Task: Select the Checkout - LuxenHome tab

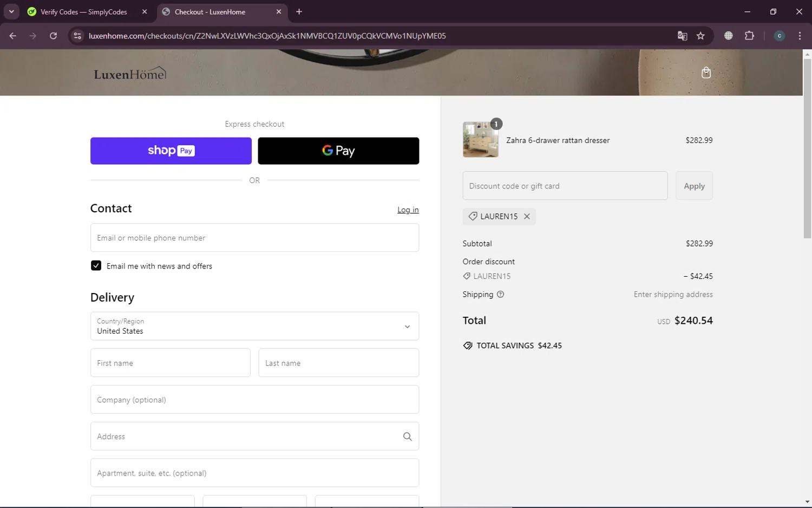Action: click(x=210, y=12)
